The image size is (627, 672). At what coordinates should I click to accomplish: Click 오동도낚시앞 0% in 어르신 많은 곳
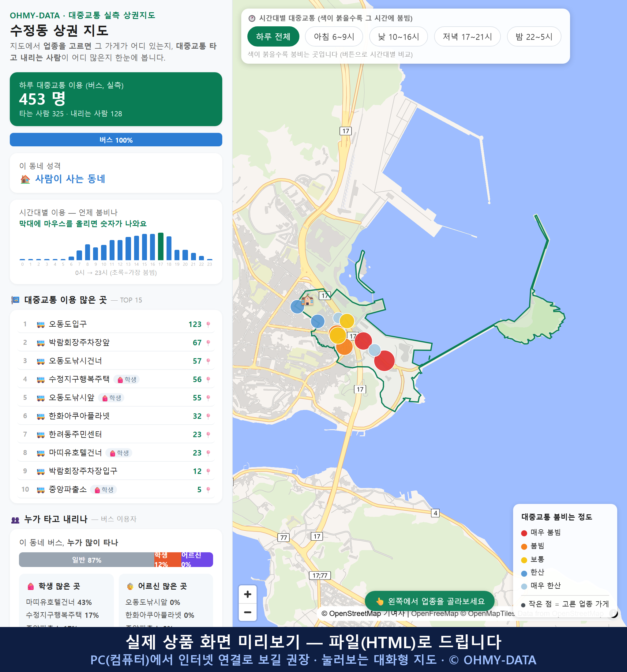(153, 603)
